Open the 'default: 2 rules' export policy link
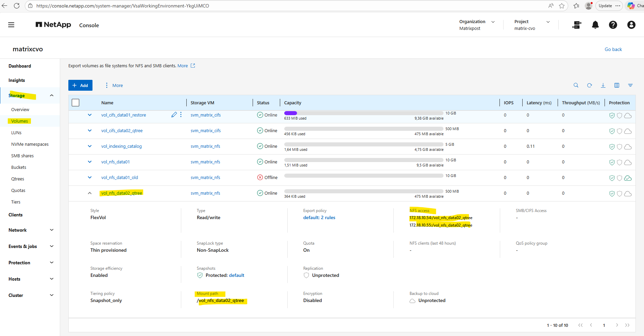The image size is (644, 336). pos(319,217)
